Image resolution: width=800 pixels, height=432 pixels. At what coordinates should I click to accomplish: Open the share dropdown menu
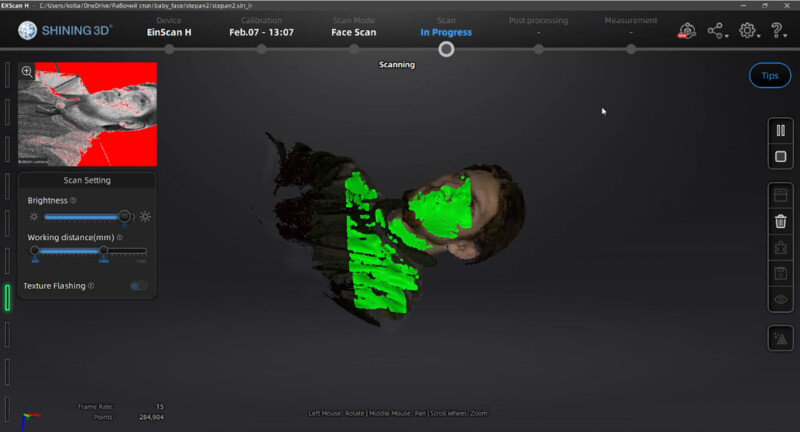pyautogui.click(x=717, y=31)
